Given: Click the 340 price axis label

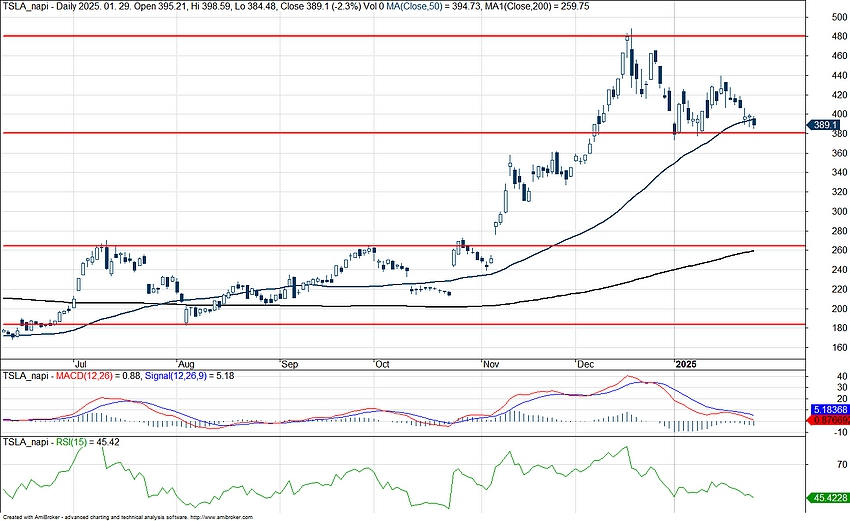Looking at the screenshot, I should point(839,172).
